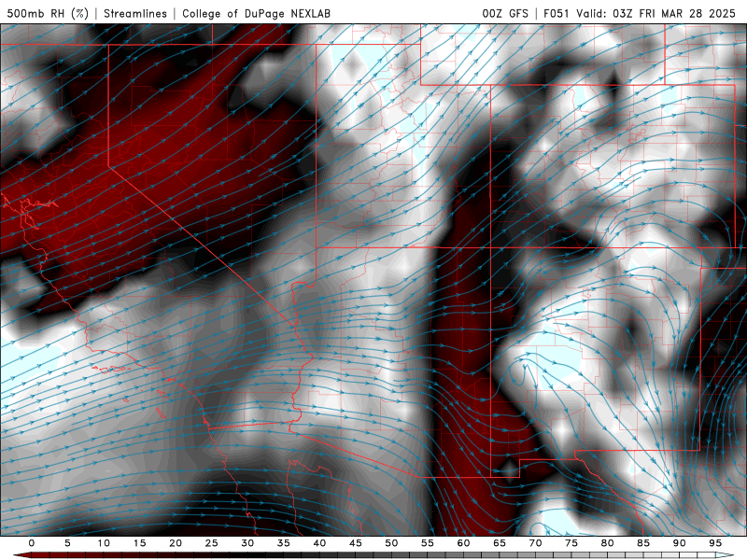
Task: Click 'Valid: 03Z FRI MAR 28 2025' text
Action: tap(656, 13)
